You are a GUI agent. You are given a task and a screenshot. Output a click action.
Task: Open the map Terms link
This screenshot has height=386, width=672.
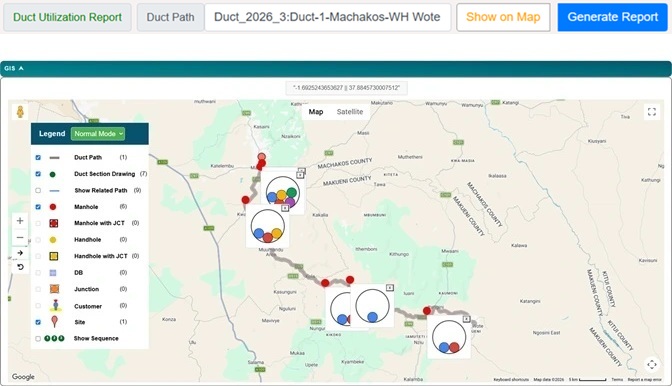617,380
